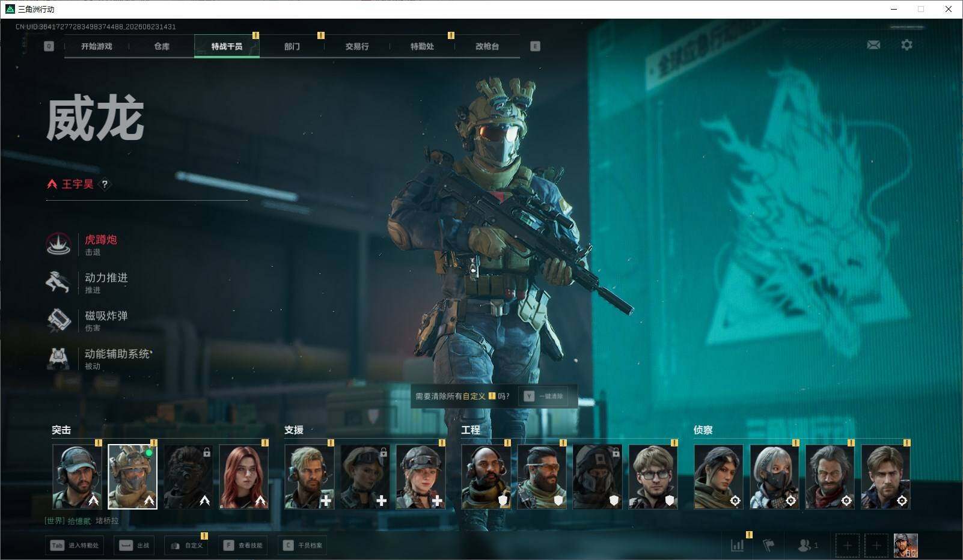
Task: Click the 支援 class heading
Action: (294, 430)
